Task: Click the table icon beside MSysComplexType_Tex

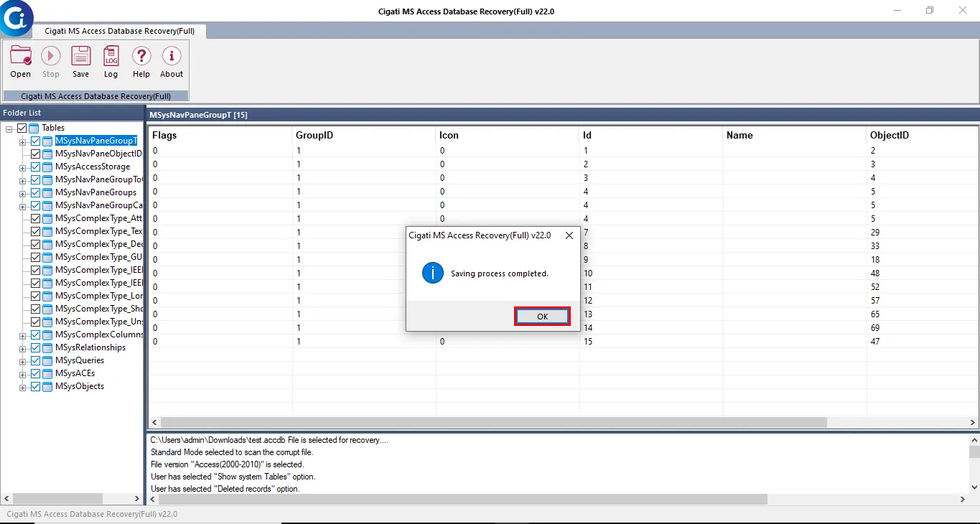Action: tap(47, 231)
